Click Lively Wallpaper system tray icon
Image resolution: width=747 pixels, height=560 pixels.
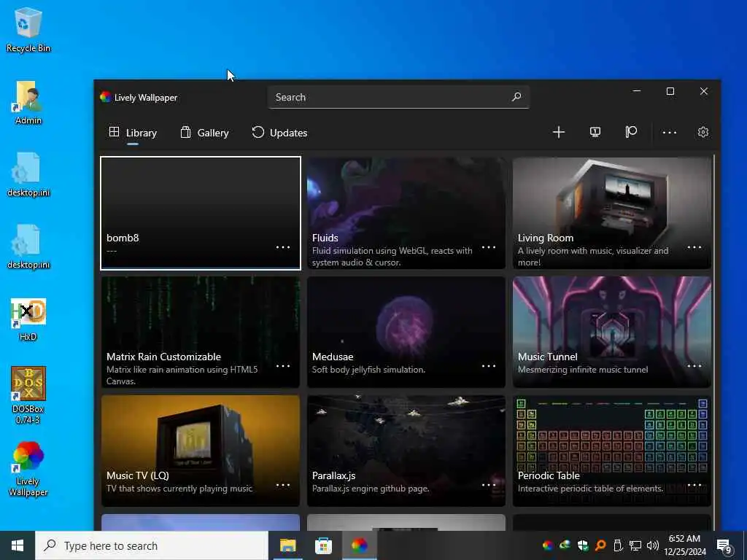pyautogui.click(x=548, y=545)
